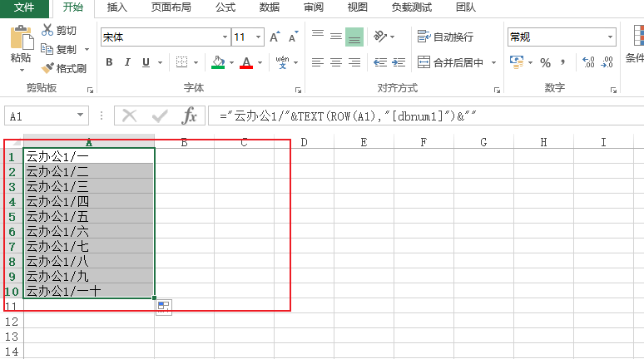Screen dimensions: 644x359
Task: Increase decimal places
Action: pyautogui.click(x=588, y=62)
